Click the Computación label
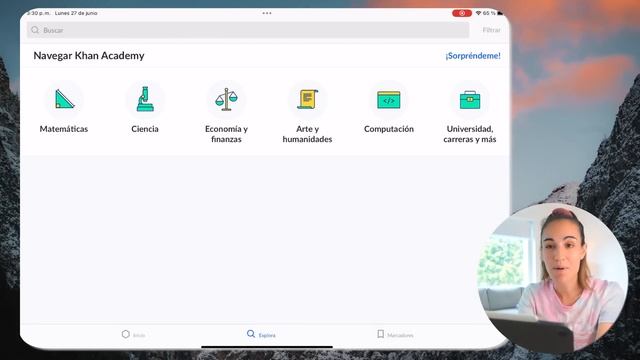This screenshot has width=640, height=360. click(389, 129)
